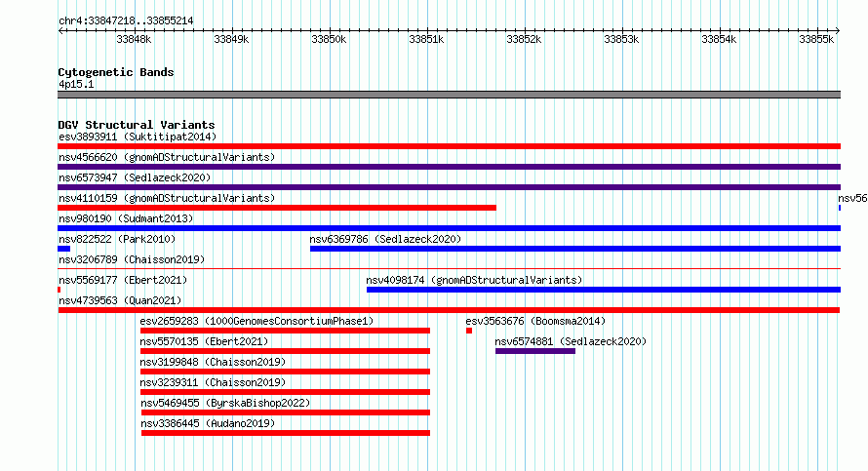Click the partially visible nsv56 label at right

point(852,198)
